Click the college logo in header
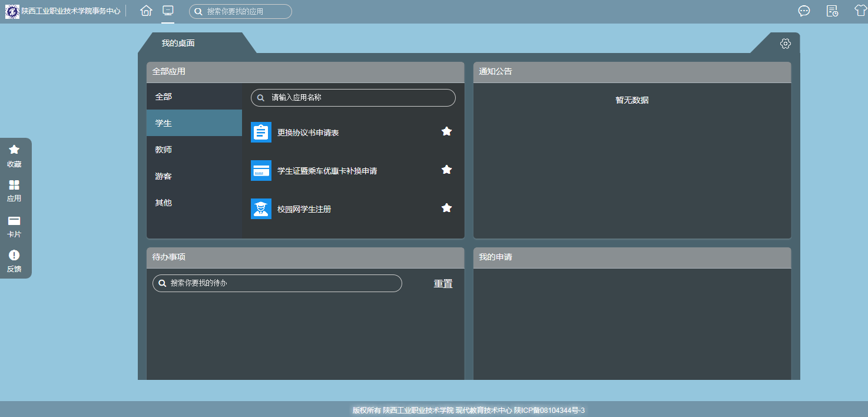Viewport: 868px width, 417px height. pos(12,11)
